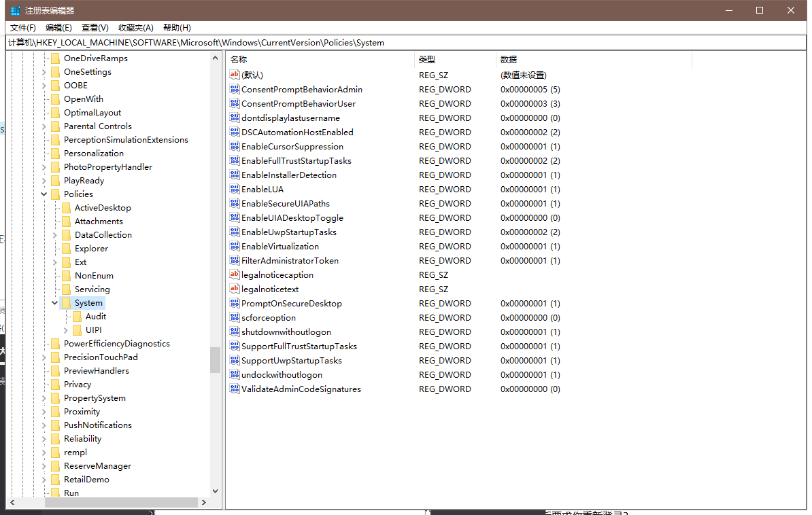Sort by the 类型 column header

click(x=455, y=60)
